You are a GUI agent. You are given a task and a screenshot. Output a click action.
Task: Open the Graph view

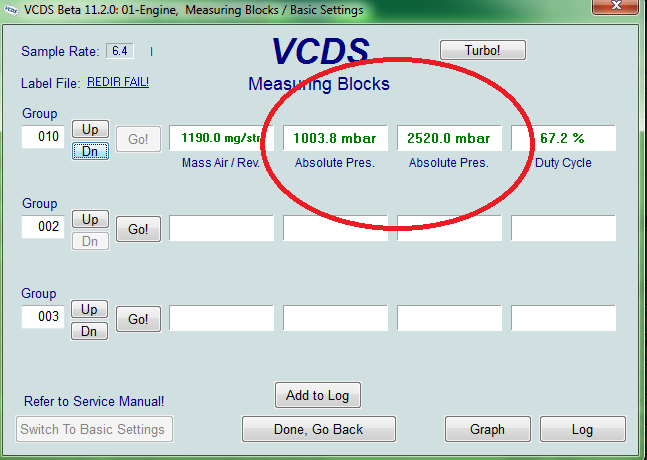coord(487,429)
